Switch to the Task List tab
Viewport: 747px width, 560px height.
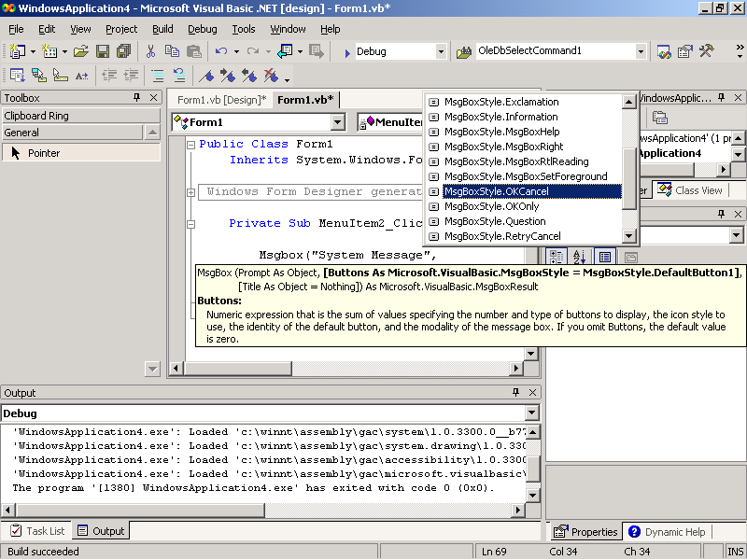point(37,530)
